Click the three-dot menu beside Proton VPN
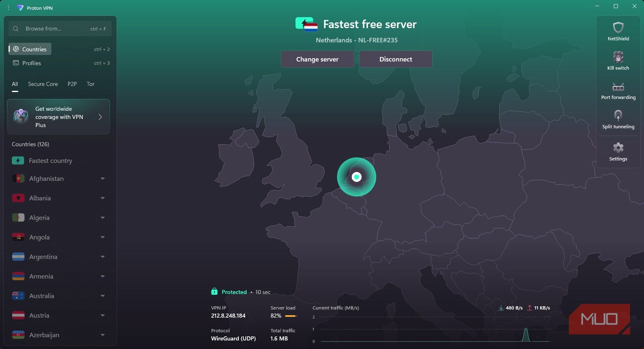This screenshot has height=349, width=644. click(8, 8)
